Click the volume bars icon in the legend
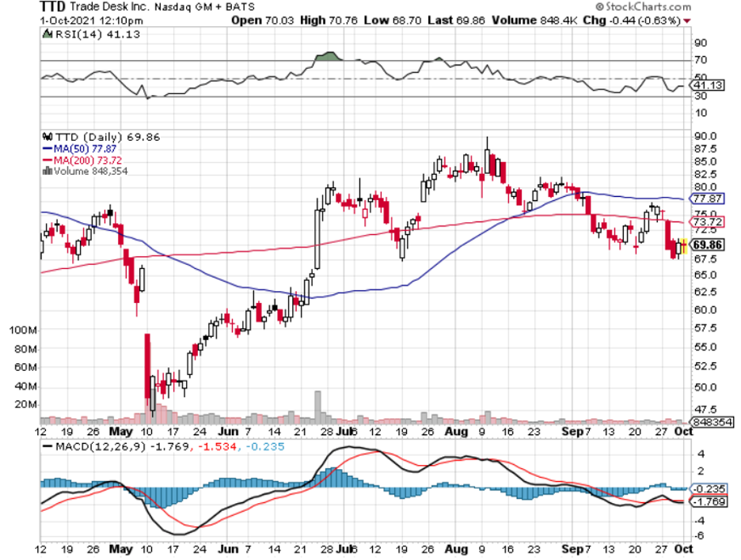 tap(47, 171)
